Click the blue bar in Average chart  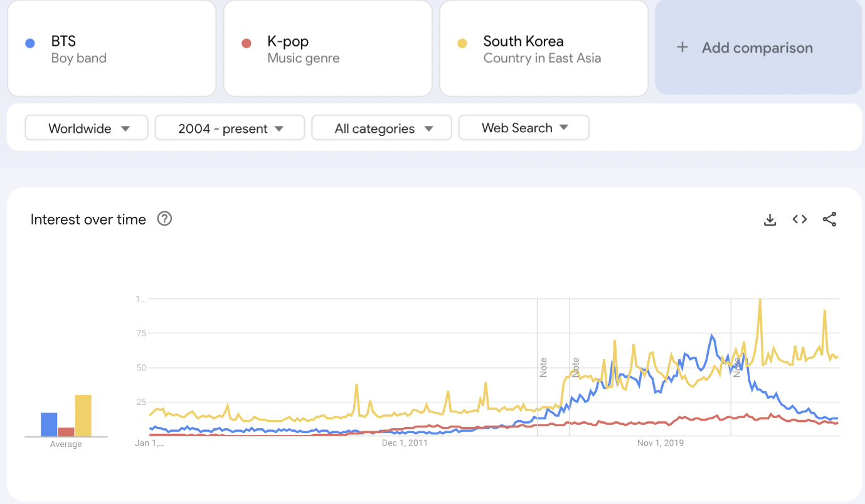[x=49, y=424]
